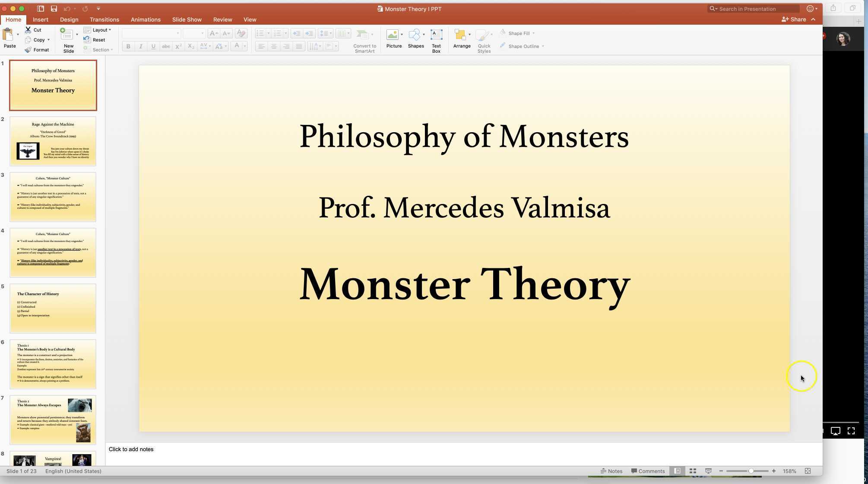Image resolution: width=868 pixels, height=484 pixels.
Task: Open the Slide Show tab
Action: pyautogui.click(x=187, y=19)
